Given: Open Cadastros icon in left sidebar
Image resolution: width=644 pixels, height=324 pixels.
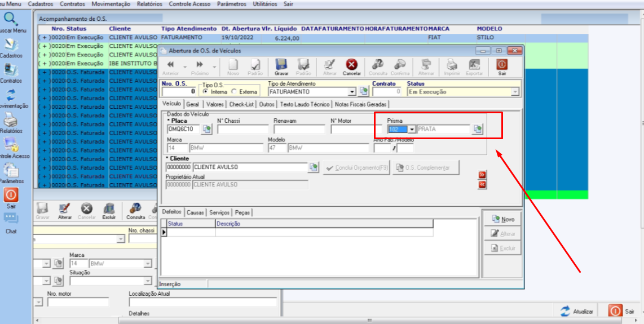Looking at the screenshot, I should click(11, 45).
